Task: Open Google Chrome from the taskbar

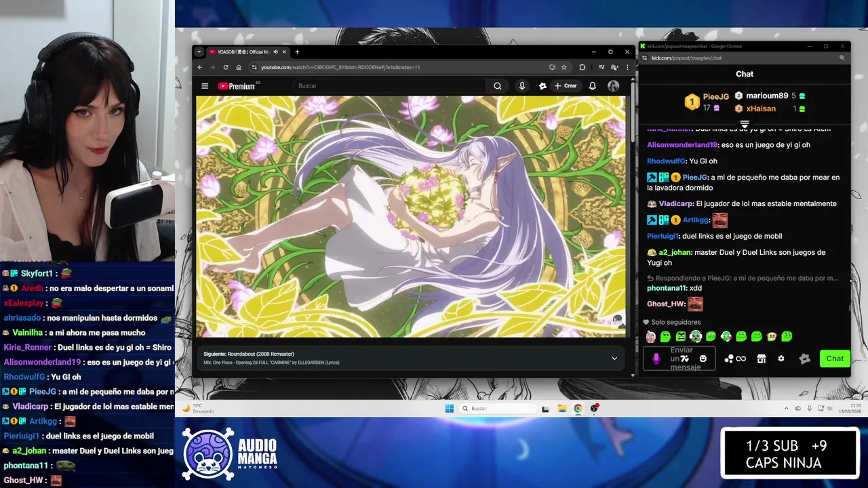Action: pos(578,409)
